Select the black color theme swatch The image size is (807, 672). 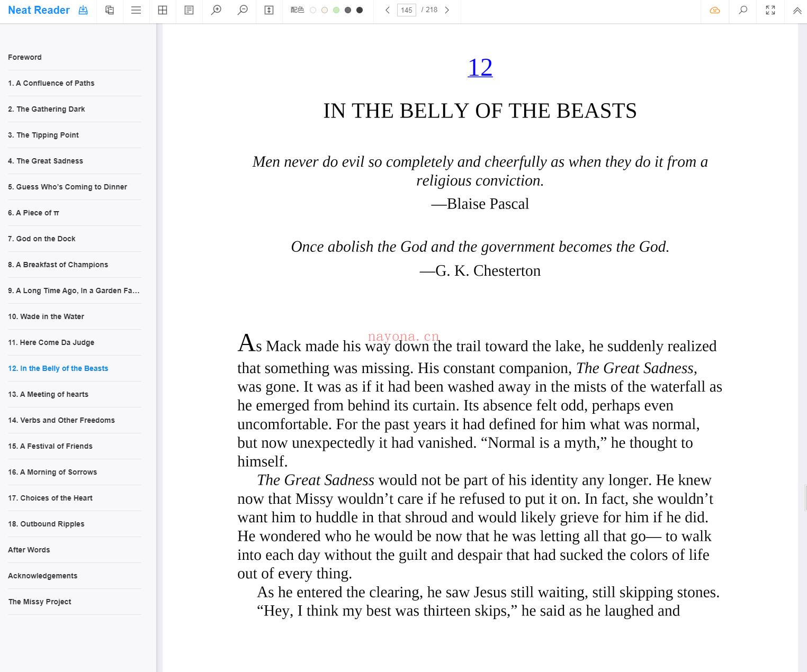click(360, 10)
